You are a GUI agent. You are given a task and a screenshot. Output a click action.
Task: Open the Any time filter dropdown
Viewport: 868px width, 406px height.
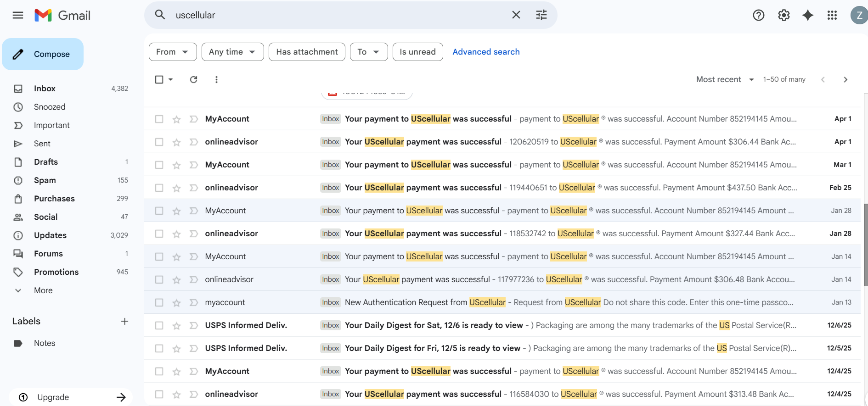(232, 52)
